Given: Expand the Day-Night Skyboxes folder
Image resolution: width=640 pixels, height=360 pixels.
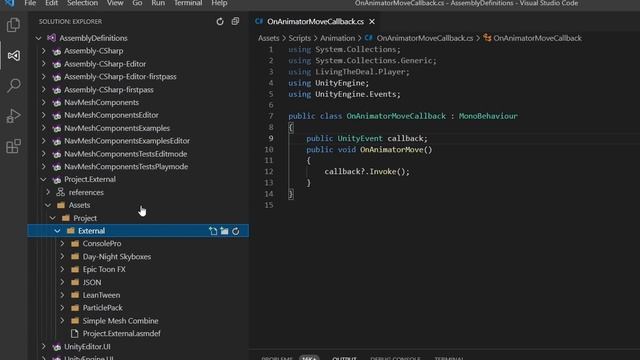Looking at the screenshot, I should click(x=62, y=256).
